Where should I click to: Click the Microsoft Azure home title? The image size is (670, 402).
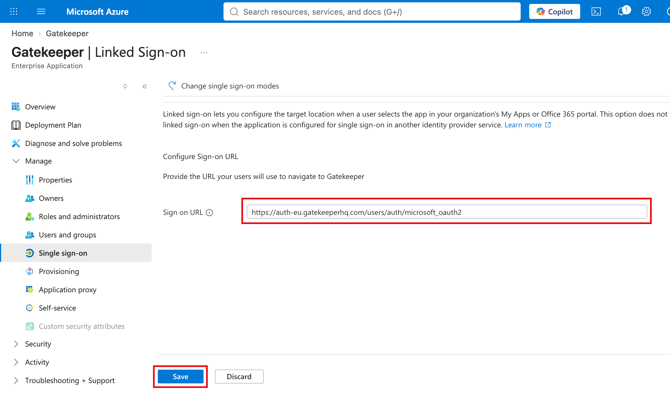[x=97, y=12]
